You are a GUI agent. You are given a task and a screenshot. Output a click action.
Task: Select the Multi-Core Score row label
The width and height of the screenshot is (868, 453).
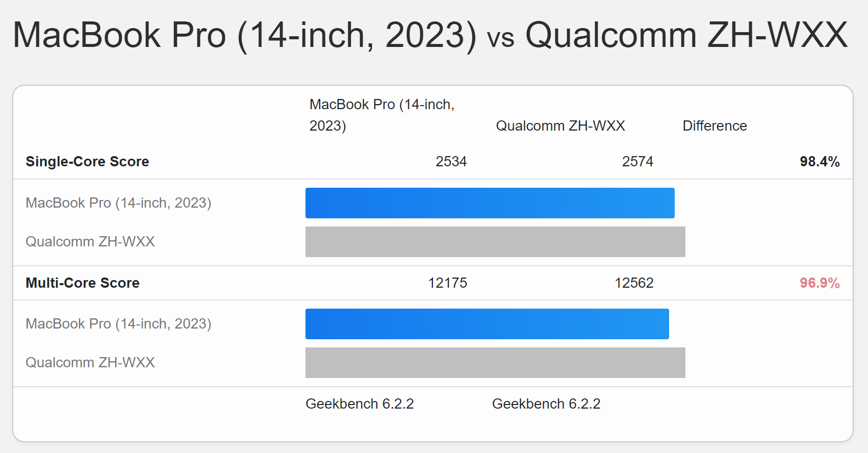point(83,283)
